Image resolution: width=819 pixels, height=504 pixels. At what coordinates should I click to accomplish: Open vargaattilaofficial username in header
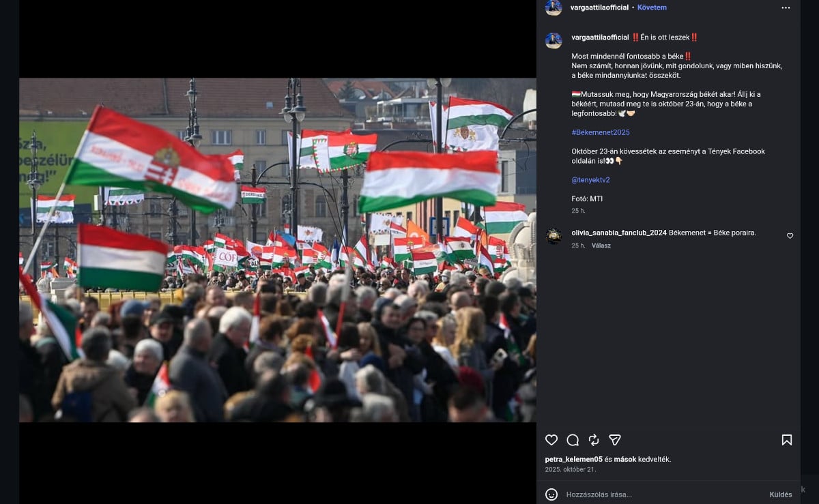(599, 8)
